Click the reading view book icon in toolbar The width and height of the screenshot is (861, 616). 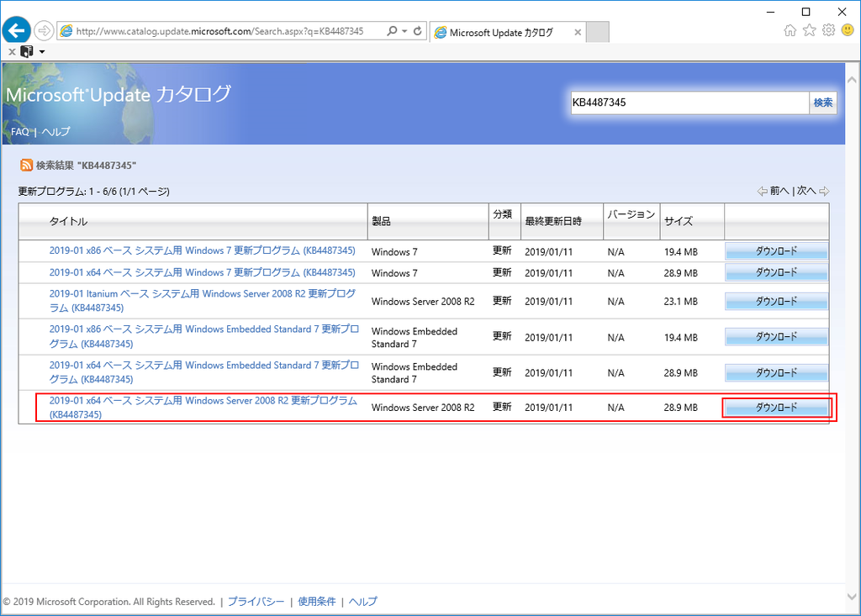26,51
